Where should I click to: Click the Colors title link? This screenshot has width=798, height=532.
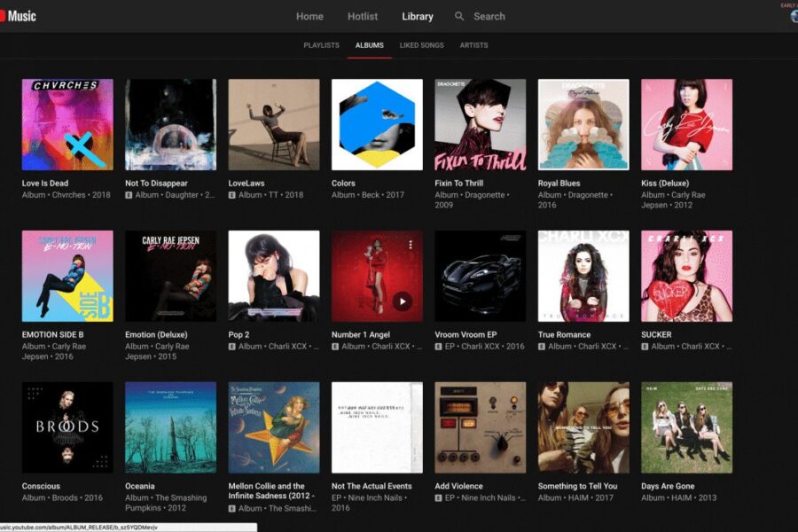[343, 184]
